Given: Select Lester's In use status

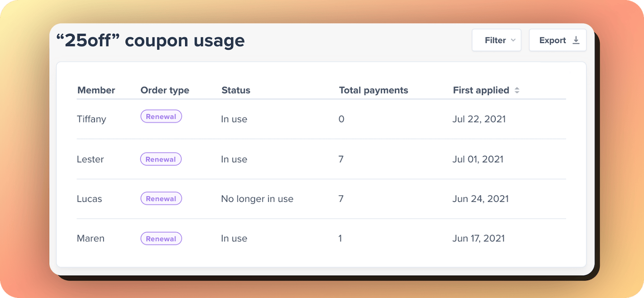Looking at the screenshot, I should pos(234,159).
